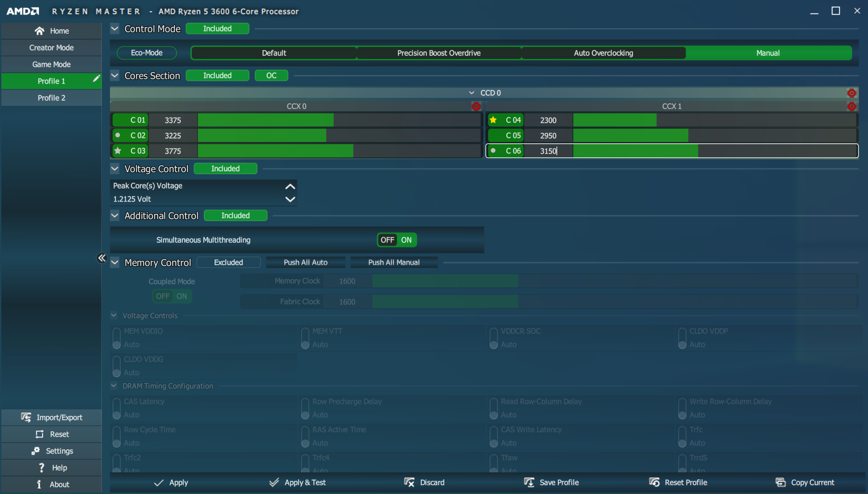
Task: Click the Reset Profile icon
Action: click(654, 482)
